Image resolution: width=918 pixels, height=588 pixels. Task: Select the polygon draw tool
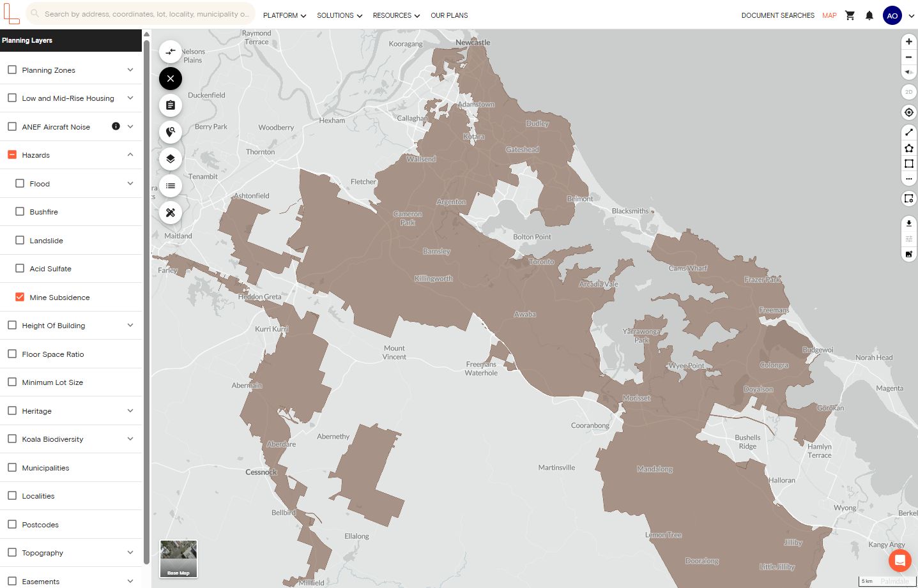[x=908, y=148]
